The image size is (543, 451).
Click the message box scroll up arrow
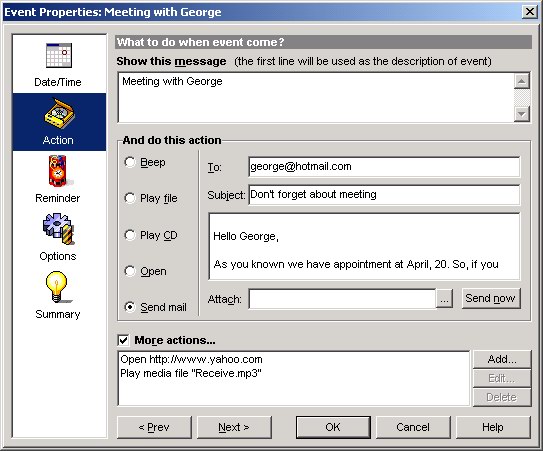(x=522, y=81)
